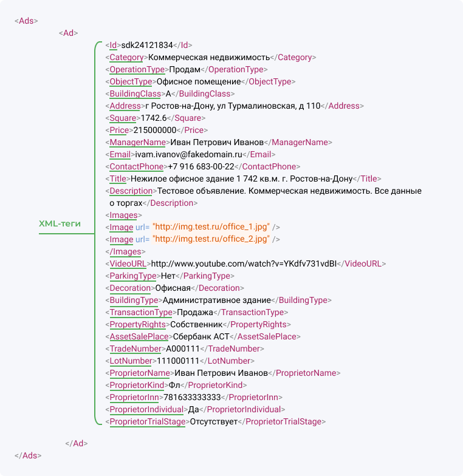Click the ManagerName value Иван Петрович Иванов
463x476 pixels.
[x=217, y=142]
